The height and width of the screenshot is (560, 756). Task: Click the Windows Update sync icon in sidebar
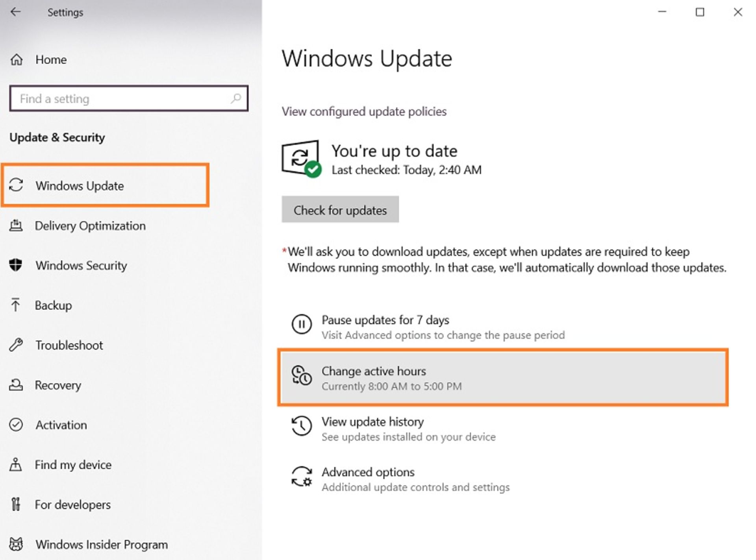[x=16, y=185]
